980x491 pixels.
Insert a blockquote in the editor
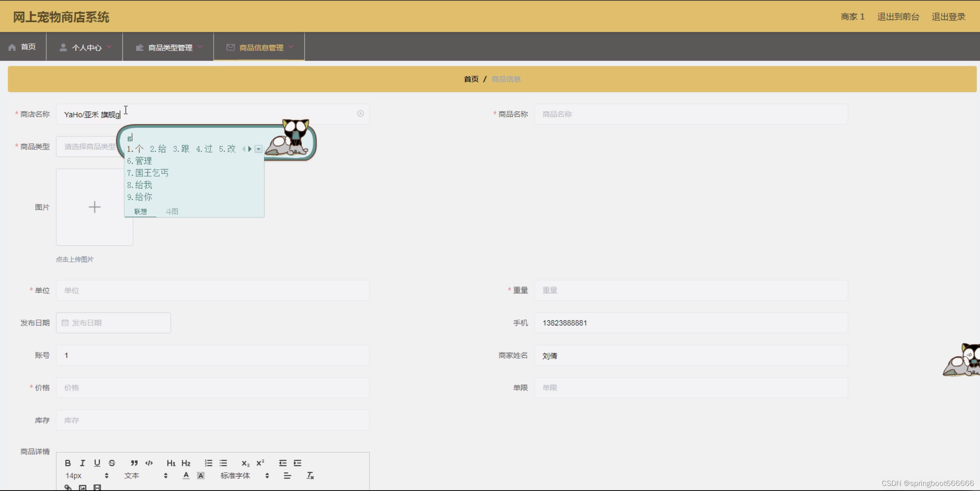[x=134, y=463]
